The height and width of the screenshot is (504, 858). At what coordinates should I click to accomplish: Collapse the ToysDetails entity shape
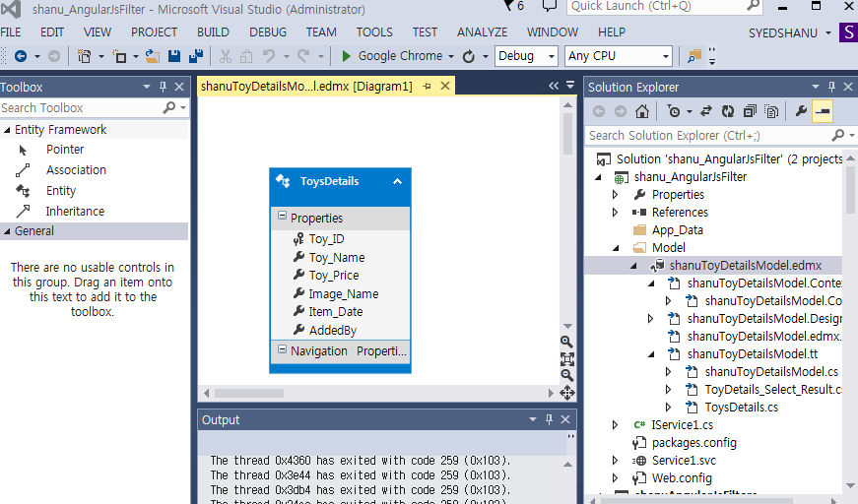coord(397,181)
